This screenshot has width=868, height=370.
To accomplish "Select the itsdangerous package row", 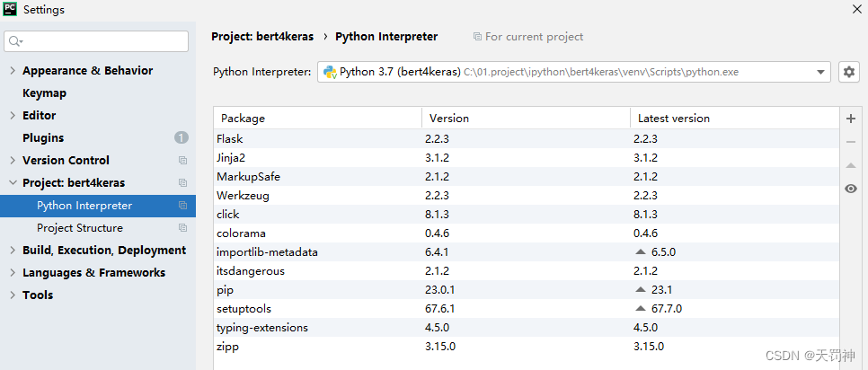I will 527,271.
